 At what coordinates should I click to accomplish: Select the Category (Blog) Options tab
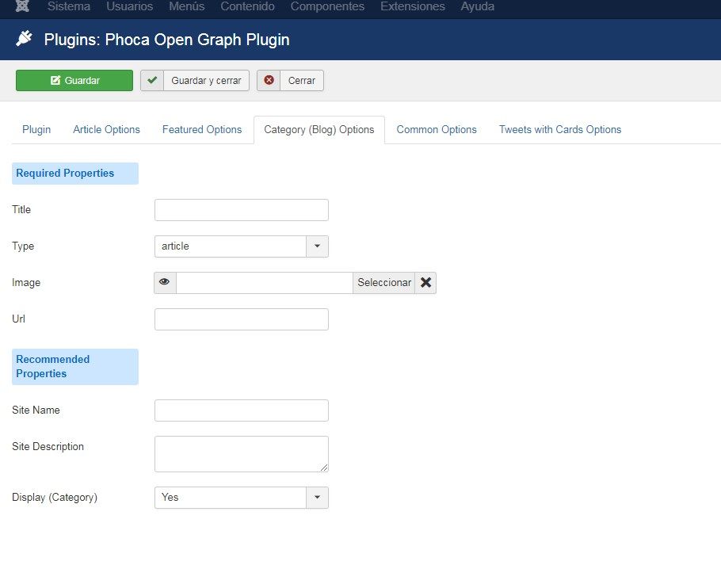point(319,130)
